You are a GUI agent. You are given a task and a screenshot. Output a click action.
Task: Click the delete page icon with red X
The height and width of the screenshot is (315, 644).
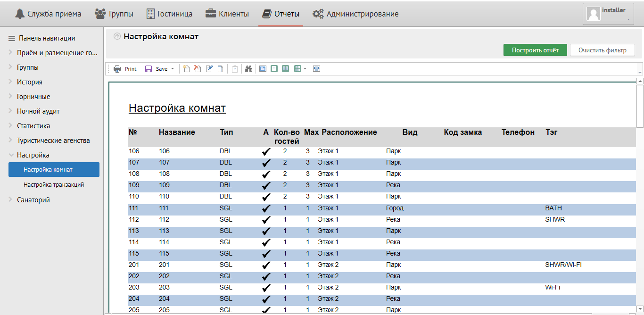coord(198,69)
